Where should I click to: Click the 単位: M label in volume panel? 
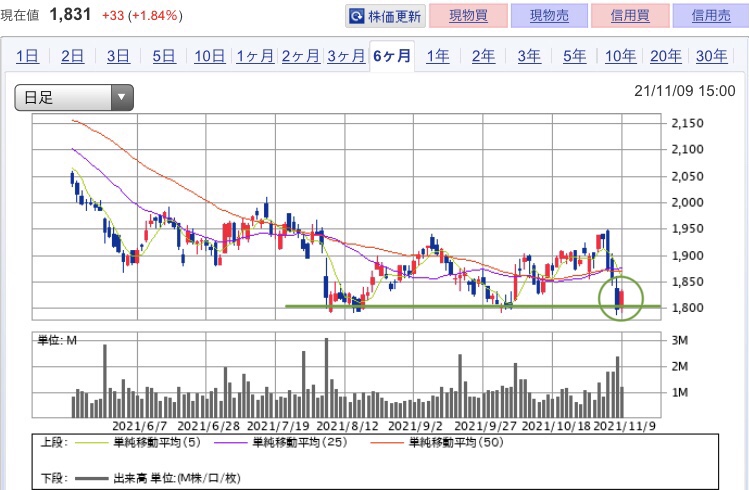pos(57,341)
